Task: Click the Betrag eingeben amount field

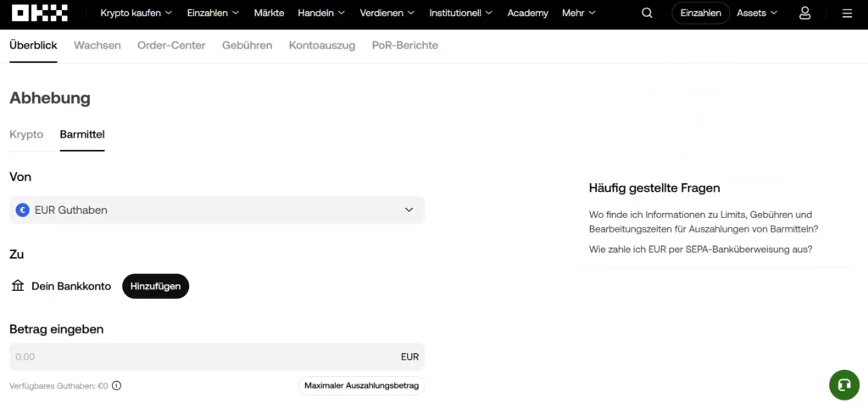Action: pyautogui.click(x=203, y=356)
